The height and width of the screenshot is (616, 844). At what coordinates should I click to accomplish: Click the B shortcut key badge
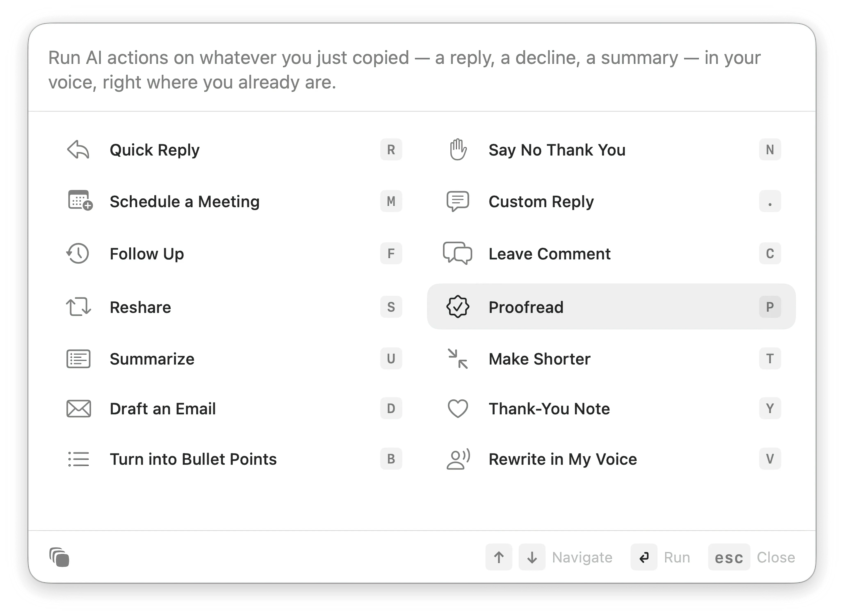pyautogui.click(x=391, y=459)
